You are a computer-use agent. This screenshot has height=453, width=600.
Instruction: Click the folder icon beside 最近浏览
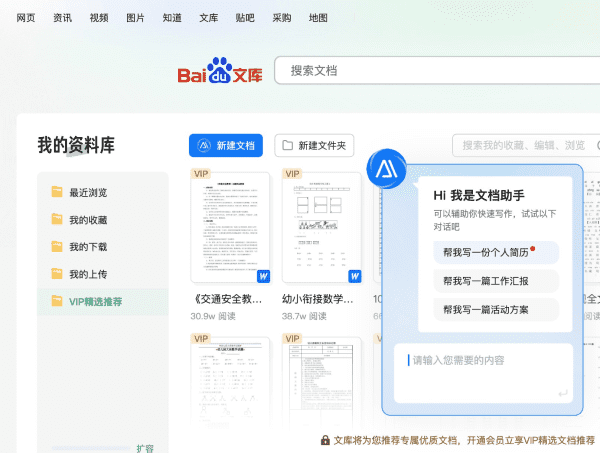click(x=57, y=192)
